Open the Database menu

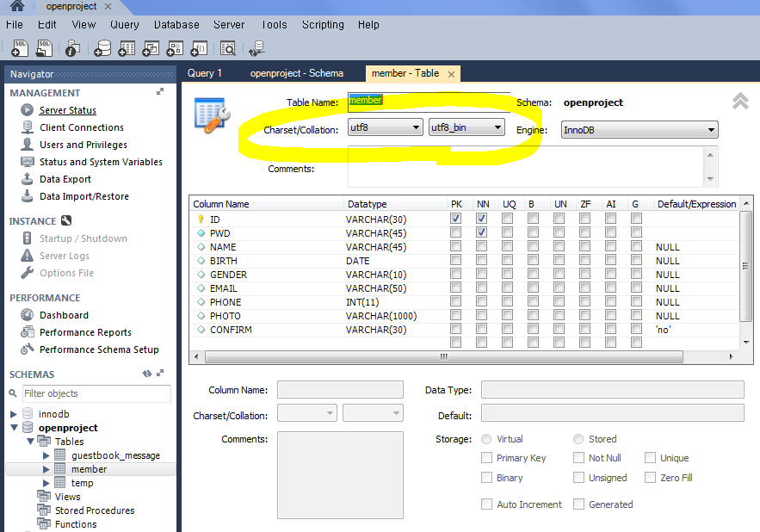pyautogui.click(x=176, y=24)
